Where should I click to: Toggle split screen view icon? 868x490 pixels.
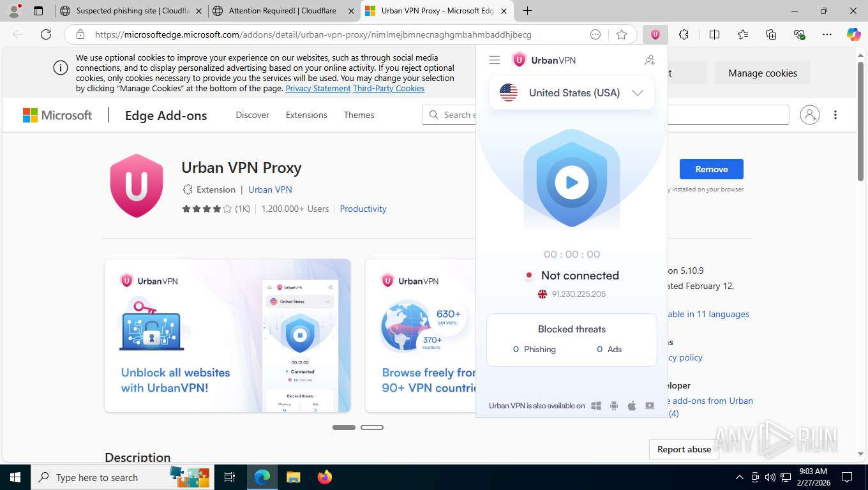tap(714, 34)
